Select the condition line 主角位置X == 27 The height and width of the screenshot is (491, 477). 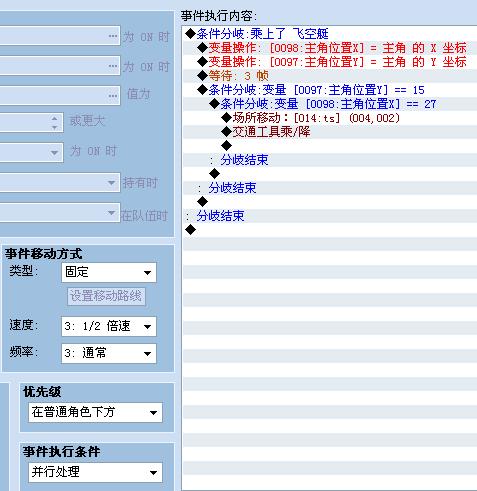coord(330,104)
